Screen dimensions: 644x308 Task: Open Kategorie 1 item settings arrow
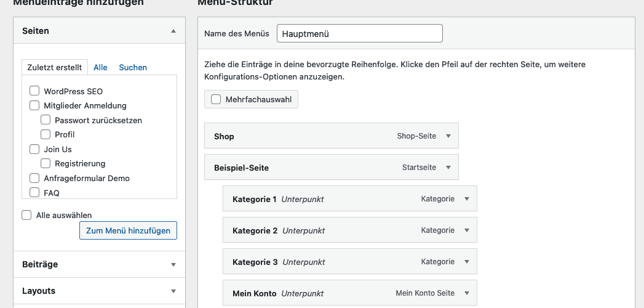pyautogui.click(x=467, y=199)
